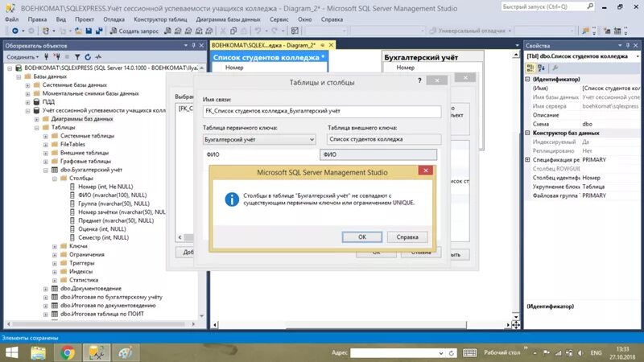Click the Список студентов колледжа table header
This screenshot has width=644, height=362.
coord(270,57)
